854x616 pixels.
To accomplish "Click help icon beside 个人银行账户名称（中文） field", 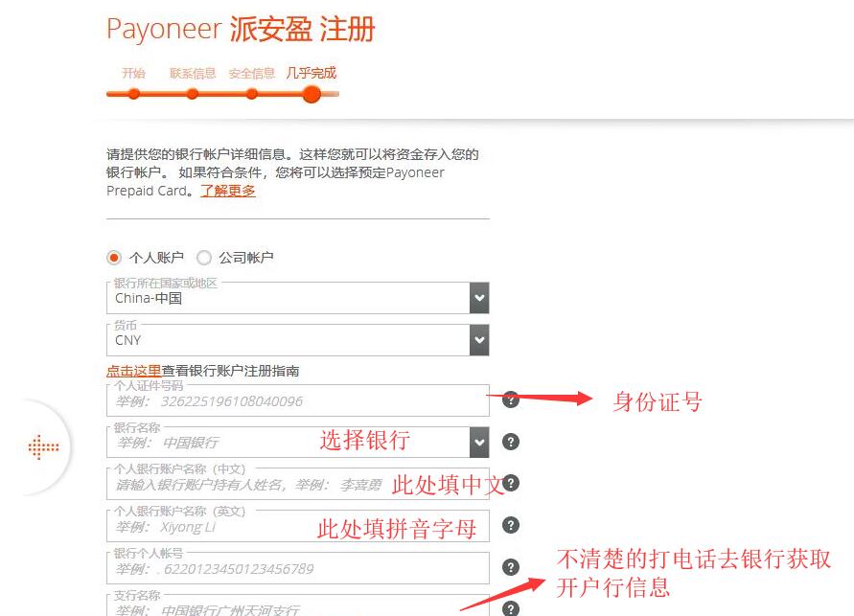I will point(511,483).
